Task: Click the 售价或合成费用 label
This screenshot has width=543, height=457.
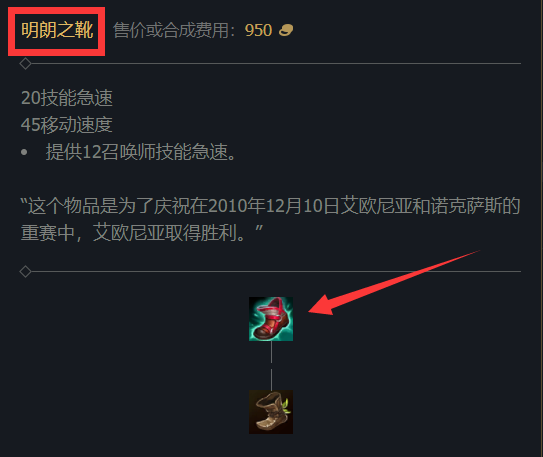Action: click(170, 30)
